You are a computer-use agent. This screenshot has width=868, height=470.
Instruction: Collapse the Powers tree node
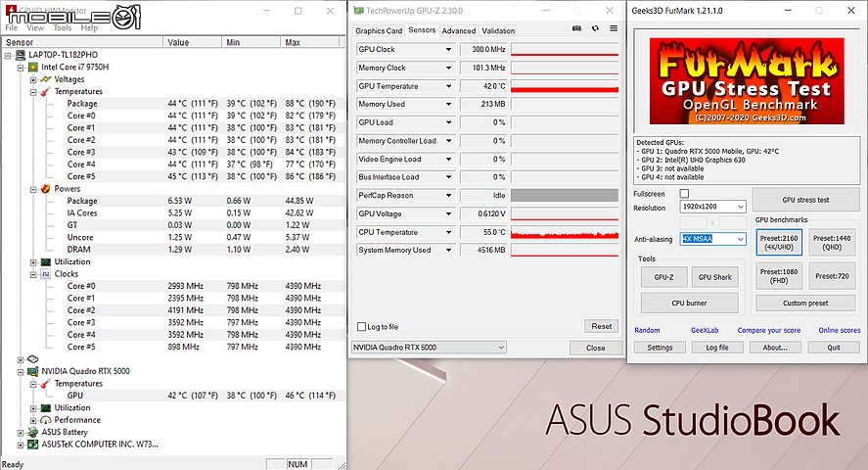[x=33, y=189]
